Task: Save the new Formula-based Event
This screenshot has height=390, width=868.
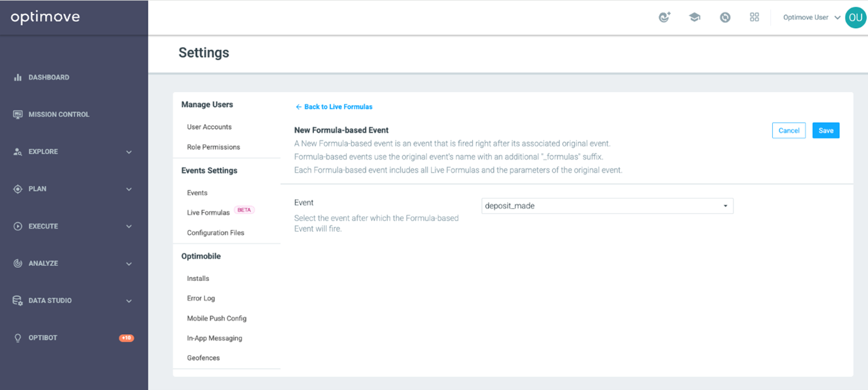Action: [825, 130]
